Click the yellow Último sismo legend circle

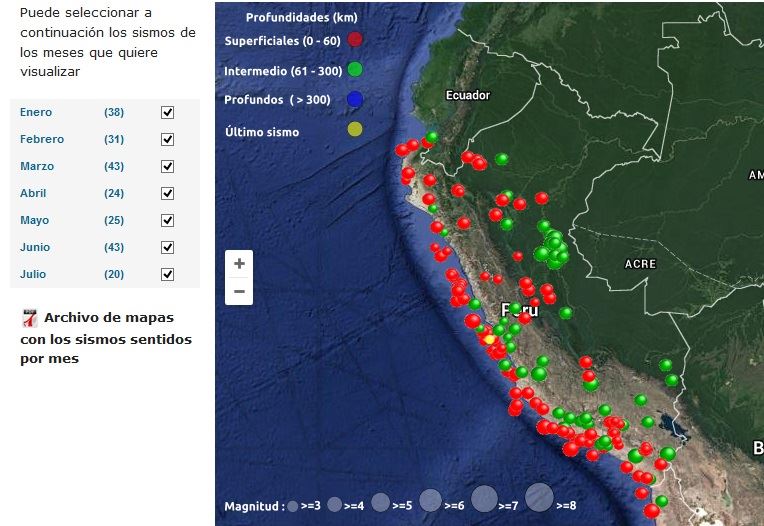tap(355, 129)
